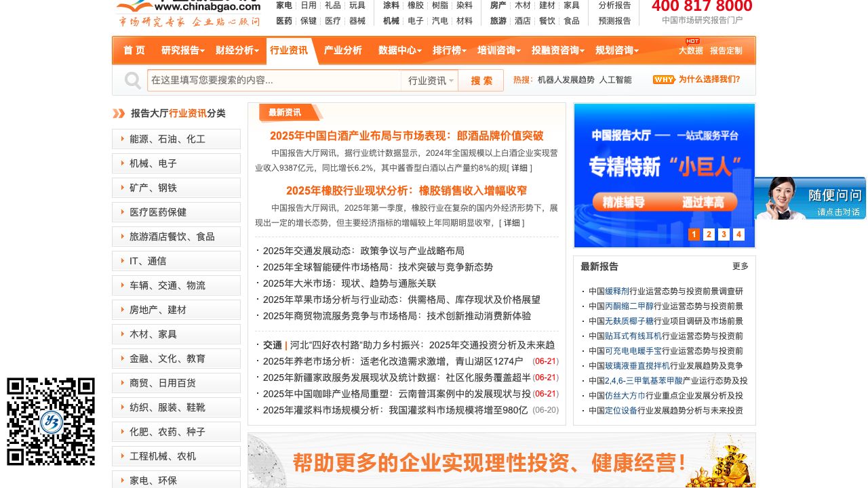868x488 pixels.
Task: Click into the search text field
Action: tap(274, 81)
